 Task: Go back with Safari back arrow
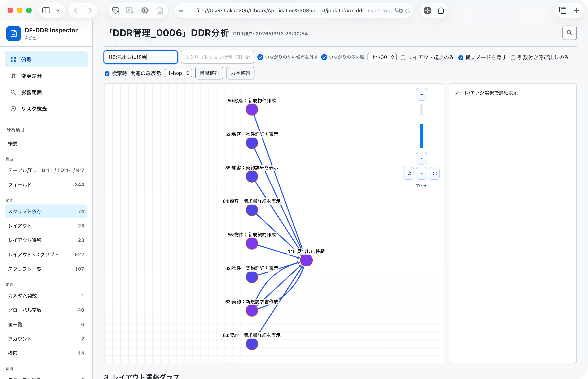tap(76, 10)
